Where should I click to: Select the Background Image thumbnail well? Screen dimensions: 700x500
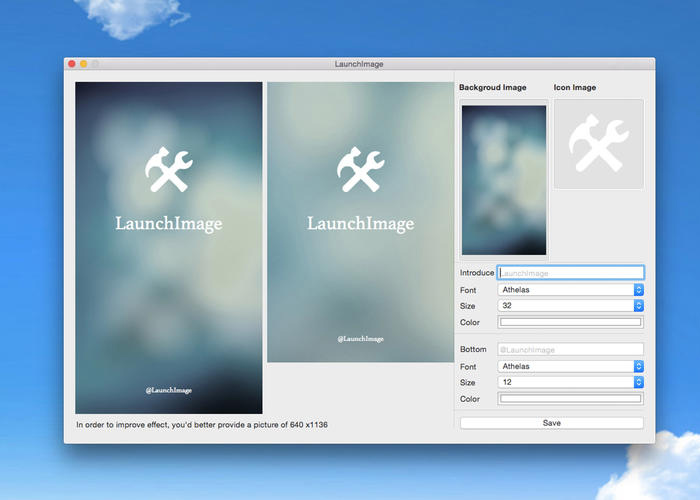(504, 179)
